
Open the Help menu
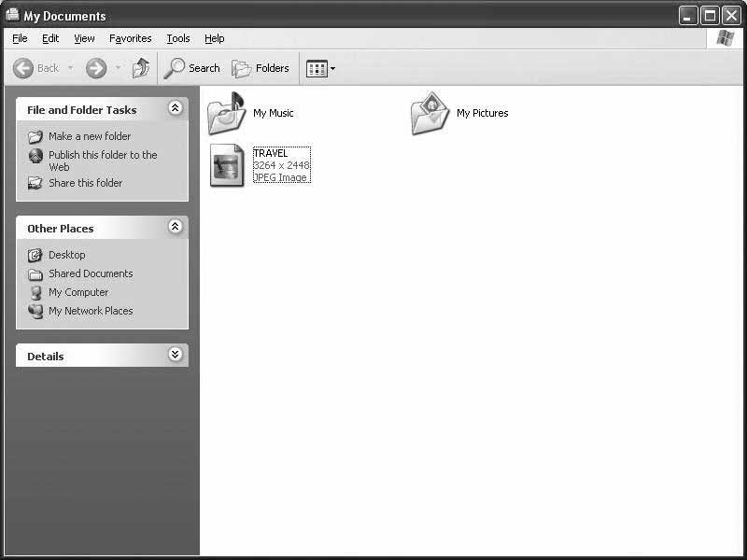point(215,38)
